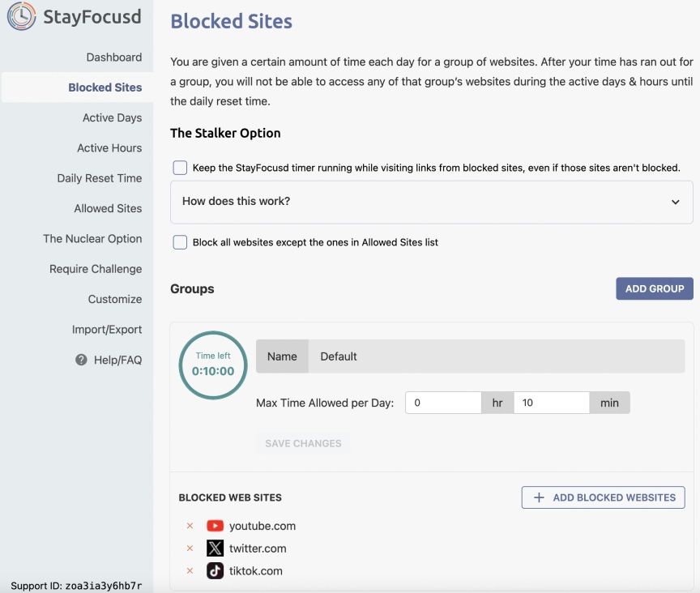Remove tiktok.com using its red X
This screenshot has height=593, width=700.
[x=190, y=571]
